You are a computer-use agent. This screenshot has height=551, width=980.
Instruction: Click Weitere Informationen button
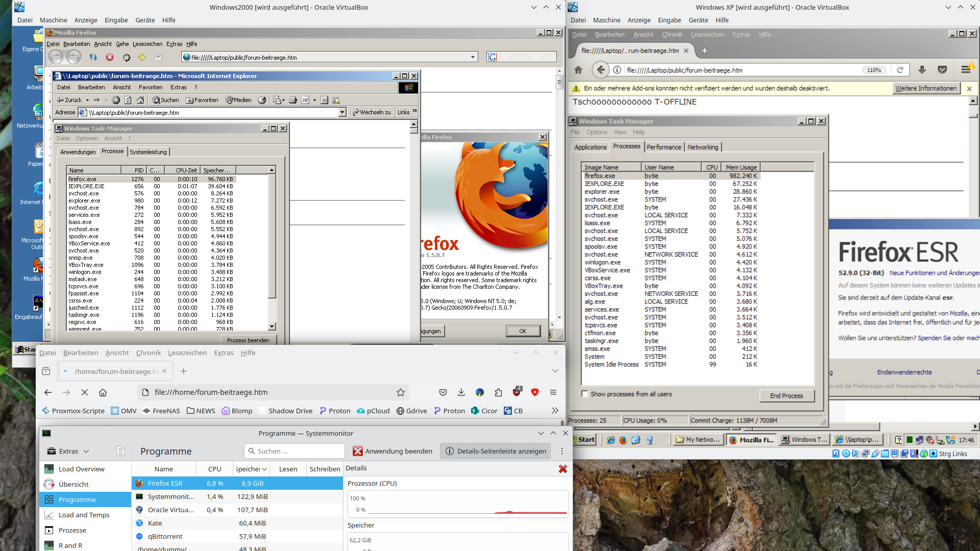click(x=925, y=88)
